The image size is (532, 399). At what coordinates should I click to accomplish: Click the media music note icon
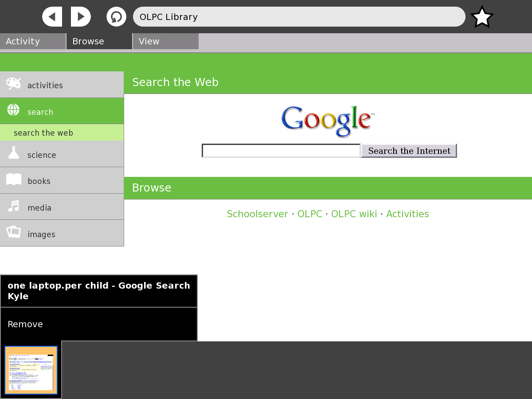point(13,207)
